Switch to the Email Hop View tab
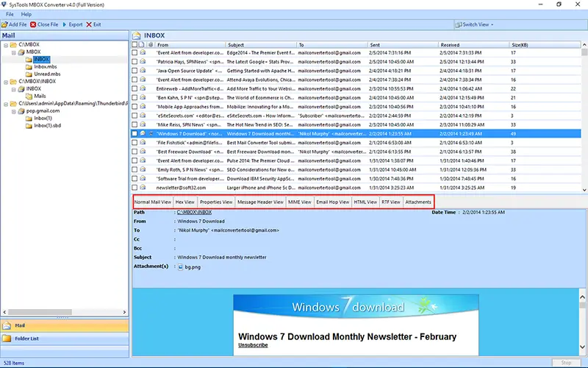 pos(333,202)
